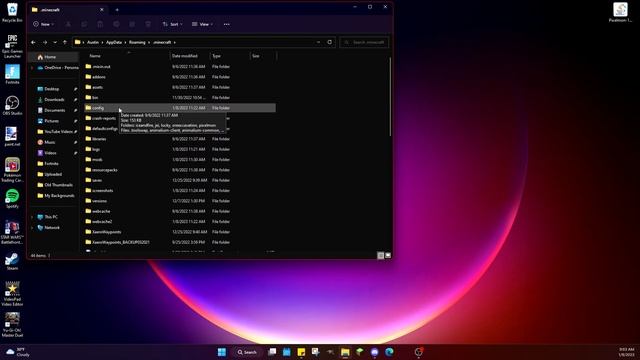
Task: Switch to large thumbnails view icon in status bar
Action: click(388, 255)
